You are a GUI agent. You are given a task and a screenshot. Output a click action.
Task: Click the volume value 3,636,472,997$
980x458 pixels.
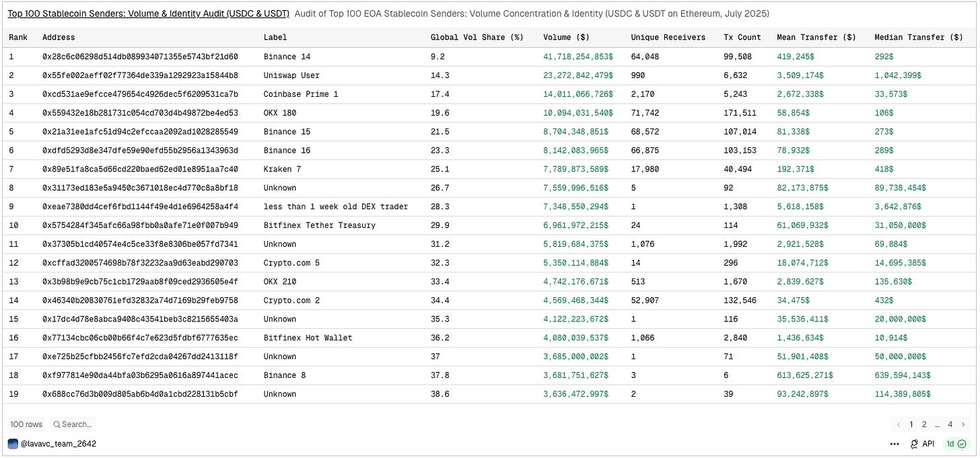[x=575, y=394]
